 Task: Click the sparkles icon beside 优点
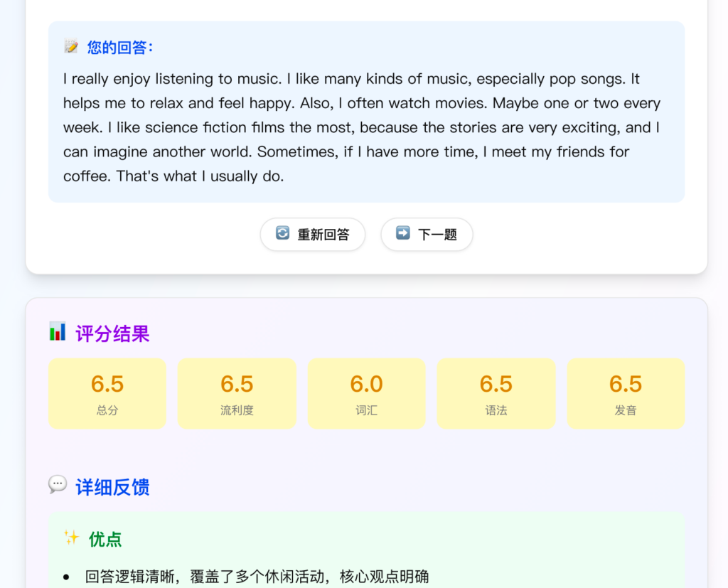71,538
